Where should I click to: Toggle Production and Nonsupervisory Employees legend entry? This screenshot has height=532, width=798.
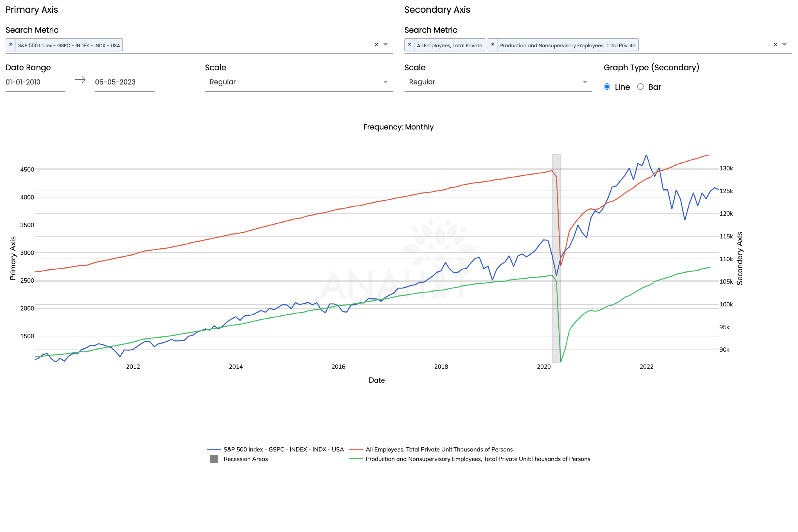point(477,459)
